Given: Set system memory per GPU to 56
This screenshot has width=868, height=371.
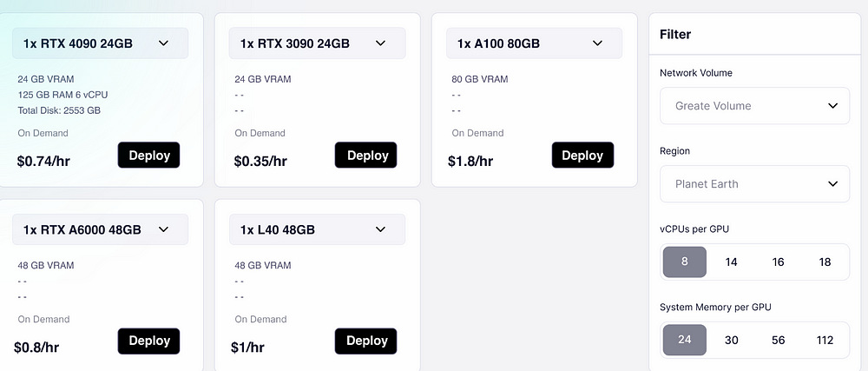Looking at the screenshot, I should (x=778, y=340).
